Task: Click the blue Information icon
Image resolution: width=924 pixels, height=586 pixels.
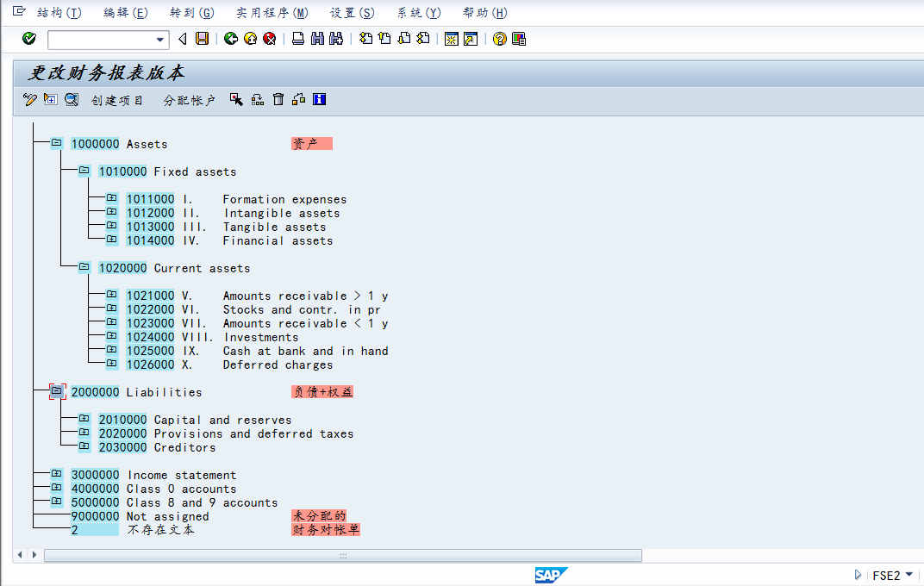Action: point(320,99)
